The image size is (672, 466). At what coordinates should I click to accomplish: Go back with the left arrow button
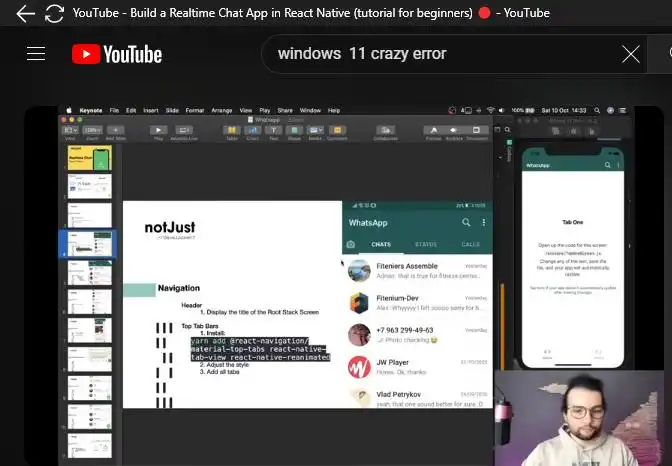(25, 13)
